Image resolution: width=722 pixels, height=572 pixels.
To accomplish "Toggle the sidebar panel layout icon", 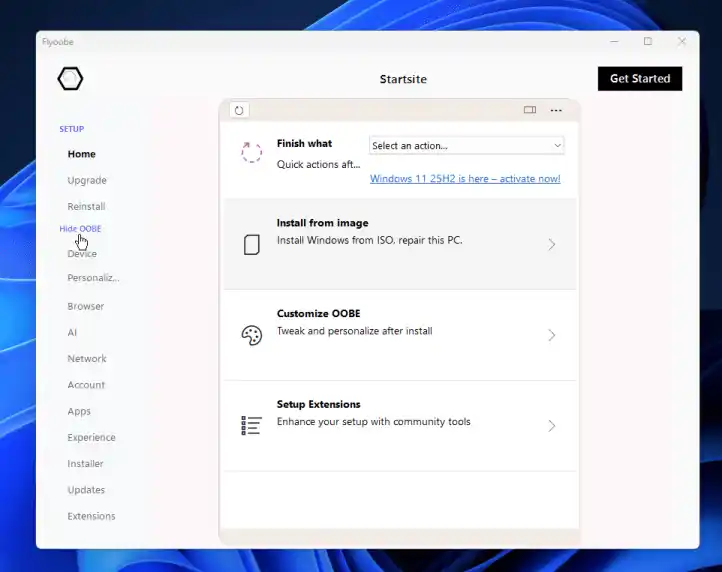I will (x=530, y=110).
